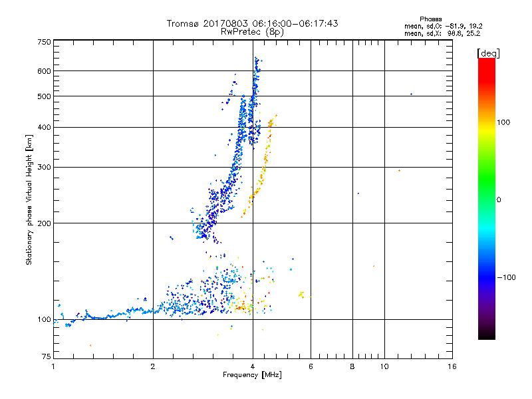Click y-axis tick label '750'
The image size is (532, 399).
[x=44, y=42]
